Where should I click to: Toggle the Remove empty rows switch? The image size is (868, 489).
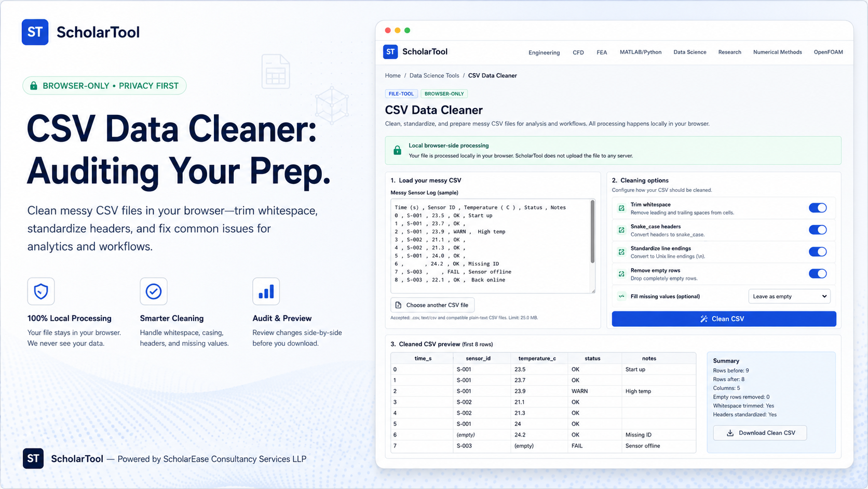point(818,273)
